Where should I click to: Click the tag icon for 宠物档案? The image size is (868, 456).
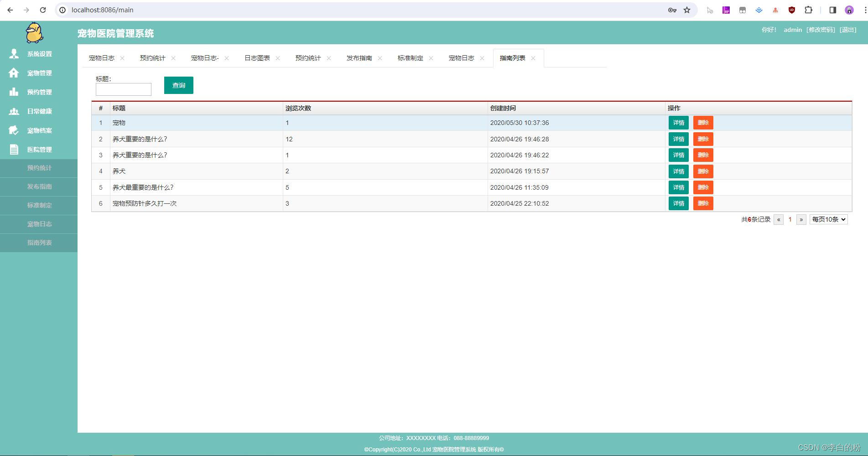click(x=14, y=130)
